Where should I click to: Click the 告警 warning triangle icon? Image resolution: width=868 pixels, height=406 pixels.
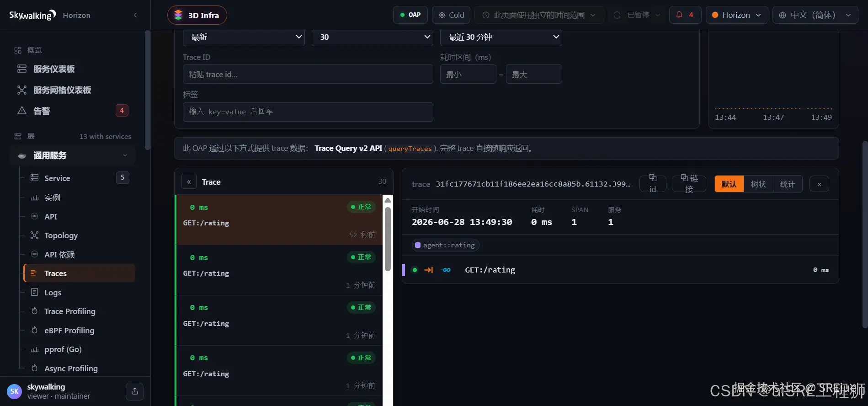[x=22, y=111]
